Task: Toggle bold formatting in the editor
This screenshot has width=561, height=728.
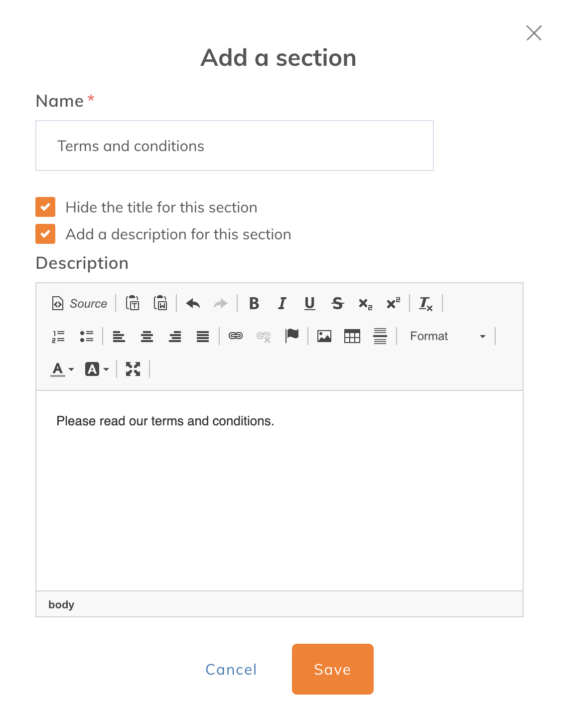Action: tap(254, 303)
